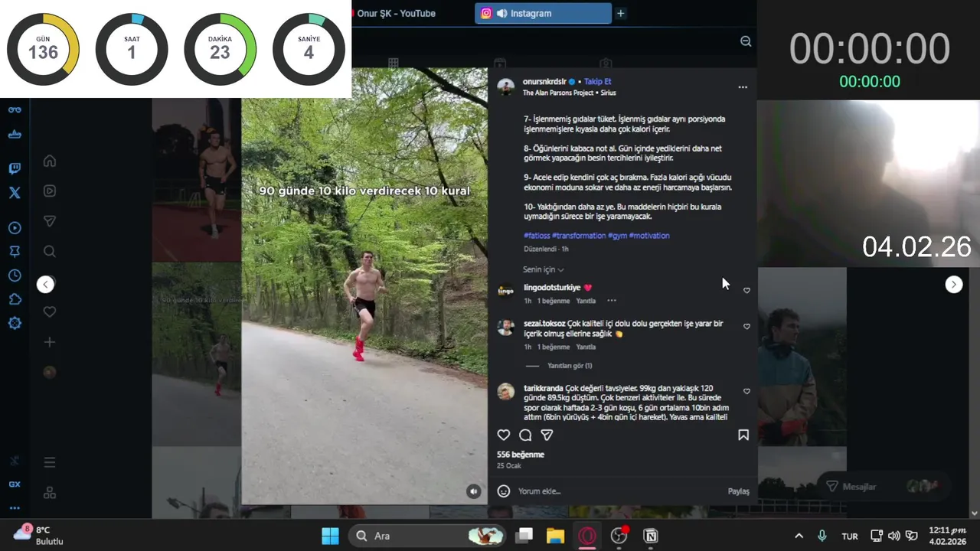Open the weather widget showing 8°C
Screen dimensions: 980x551
40,535
